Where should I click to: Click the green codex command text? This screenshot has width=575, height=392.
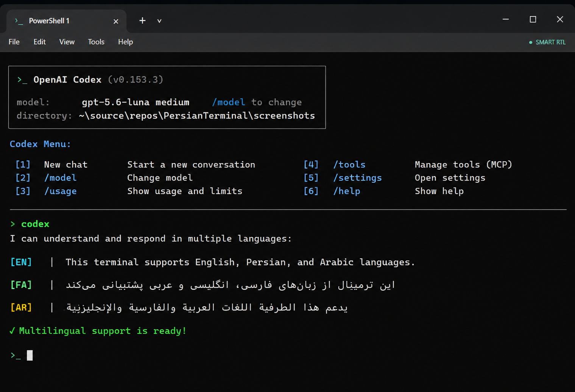pos(35,224)
